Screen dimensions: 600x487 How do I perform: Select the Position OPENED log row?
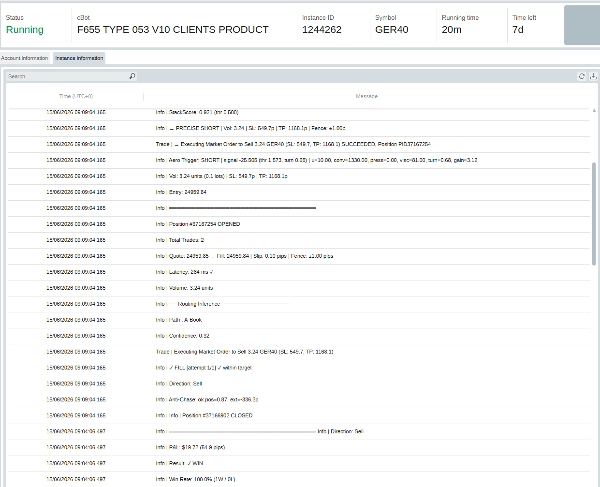pos(299,224)
